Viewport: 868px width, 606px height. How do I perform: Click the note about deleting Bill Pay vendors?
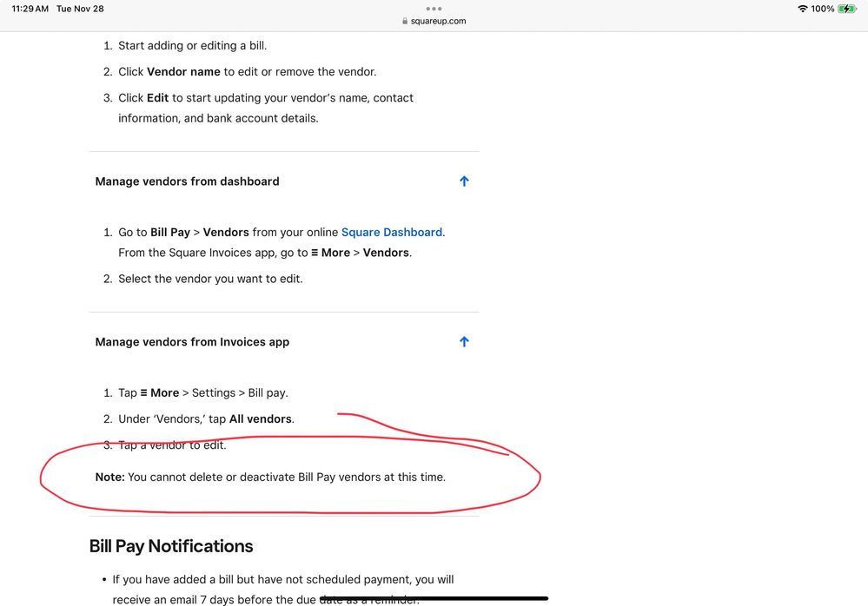pyautogui.click(x=270, y=477)
